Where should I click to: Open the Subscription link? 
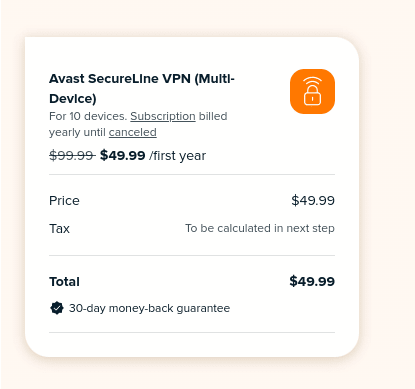(163, 116)
